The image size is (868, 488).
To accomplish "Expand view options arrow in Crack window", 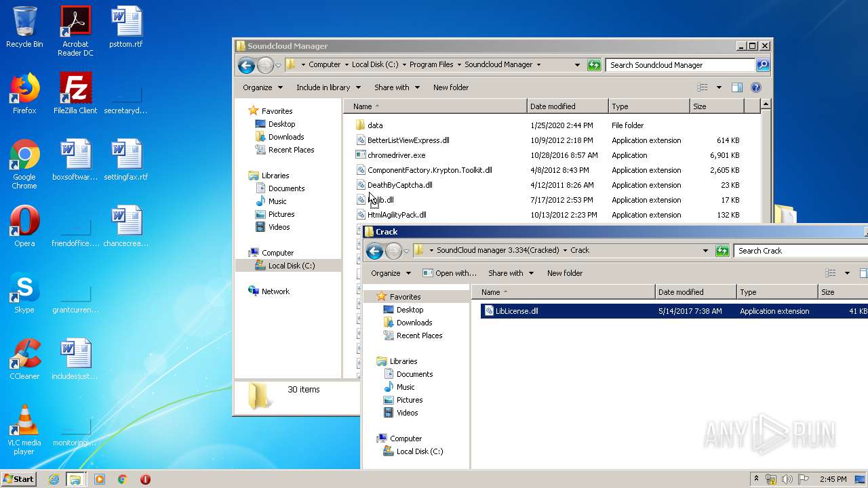I will (847, 273).
